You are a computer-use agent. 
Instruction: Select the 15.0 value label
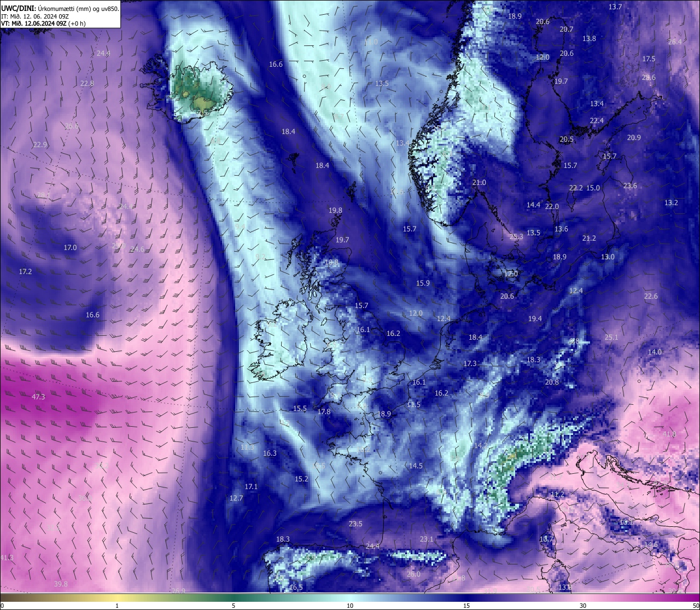[593, 188]
